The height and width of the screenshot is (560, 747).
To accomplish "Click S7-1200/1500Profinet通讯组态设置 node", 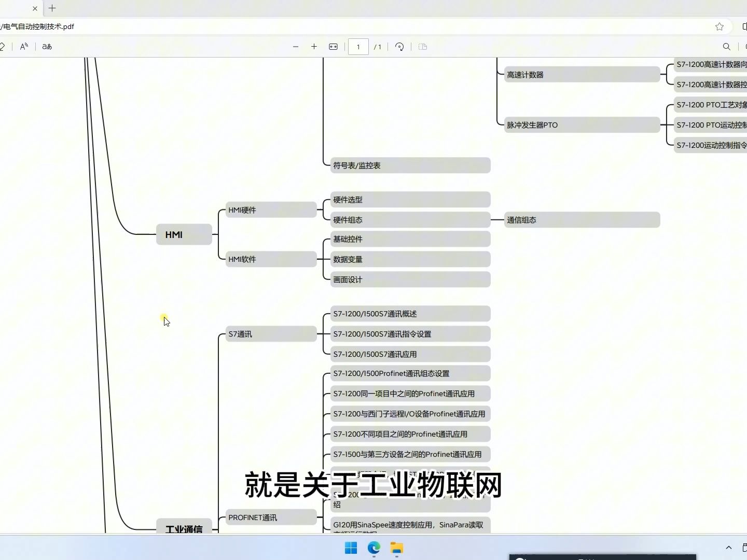I will pyautogui.click(x=410, y=373).
